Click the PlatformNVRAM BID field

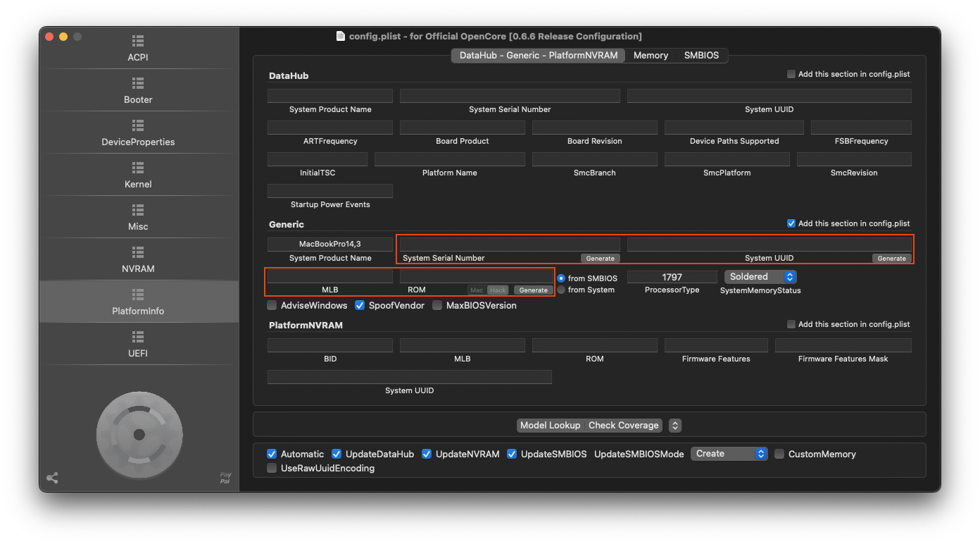330,345
